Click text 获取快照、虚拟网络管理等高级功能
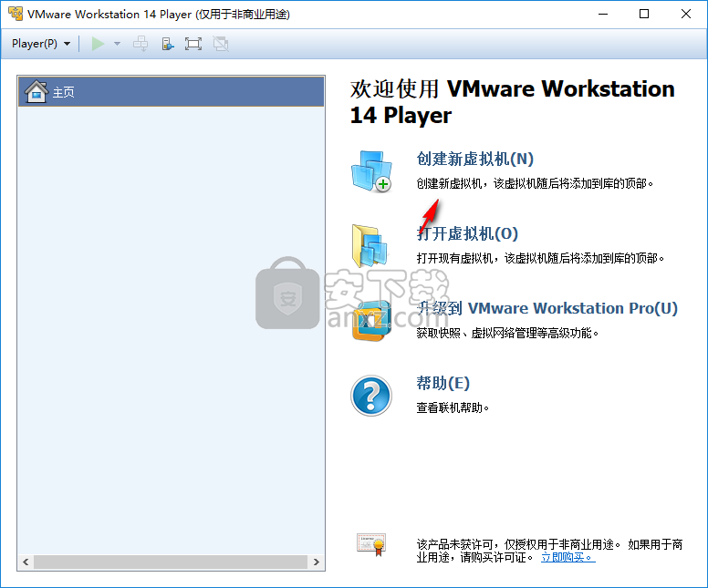 (507, 333)
